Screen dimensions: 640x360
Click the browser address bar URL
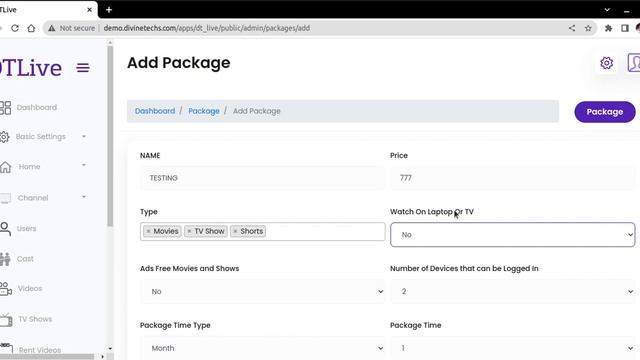pos(207,28)
